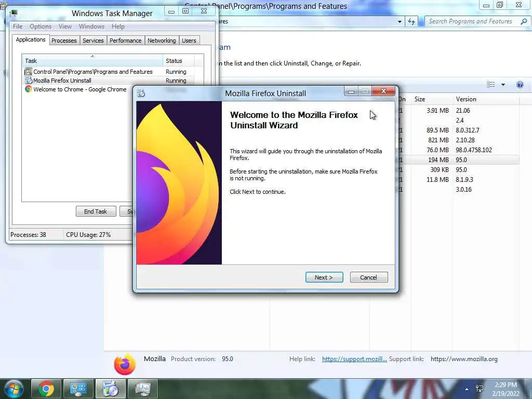532x399 pixels.
Task: Sort tasks by Task column header
Action: point(92,60)
